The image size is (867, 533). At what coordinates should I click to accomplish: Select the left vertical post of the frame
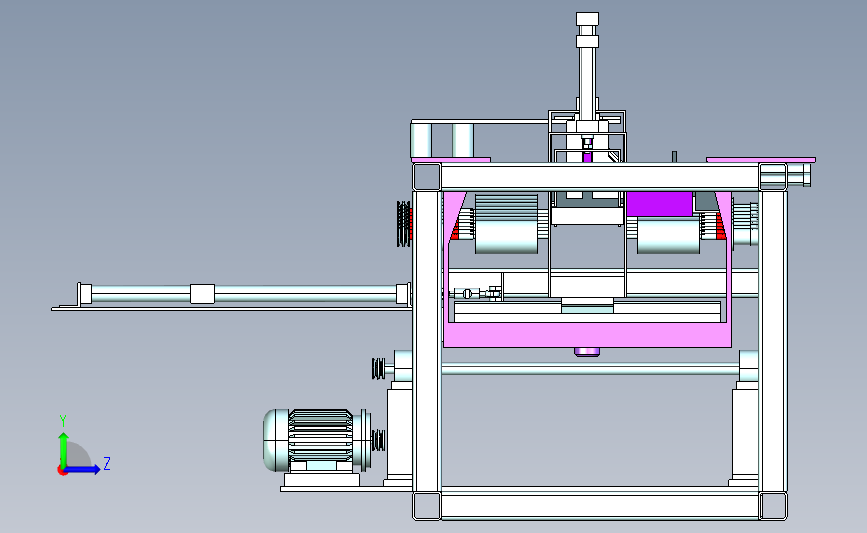(x=427, y=342)
